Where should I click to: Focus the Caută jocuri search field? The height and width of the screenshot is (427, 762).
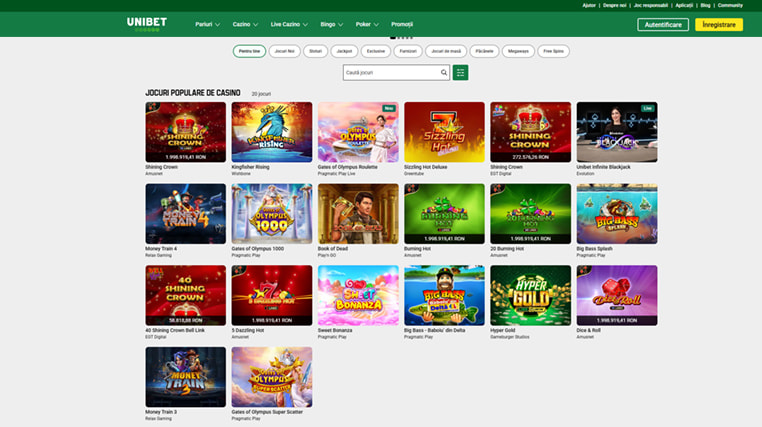[396, 72]
